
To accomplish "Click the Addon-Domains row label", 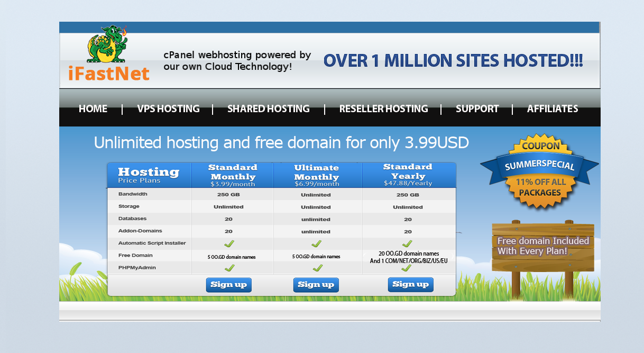I will tap(140, 231).
